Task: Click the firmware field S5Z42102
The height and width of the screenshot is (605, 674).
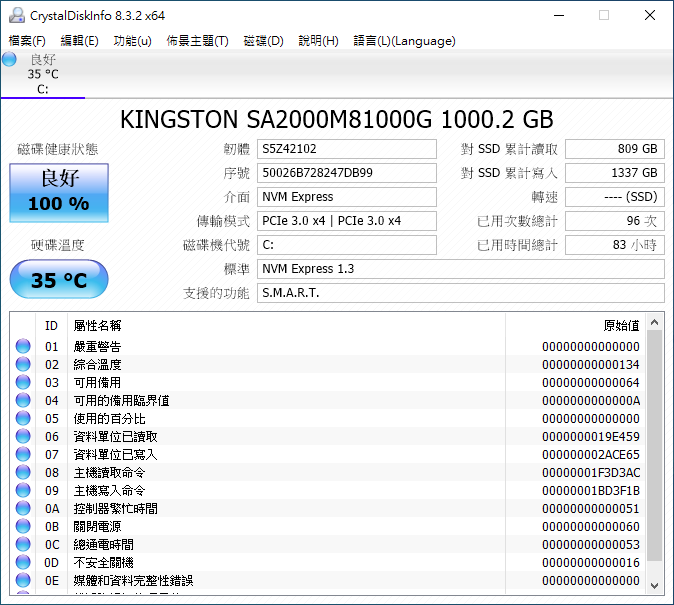Action: click(347, 149)
